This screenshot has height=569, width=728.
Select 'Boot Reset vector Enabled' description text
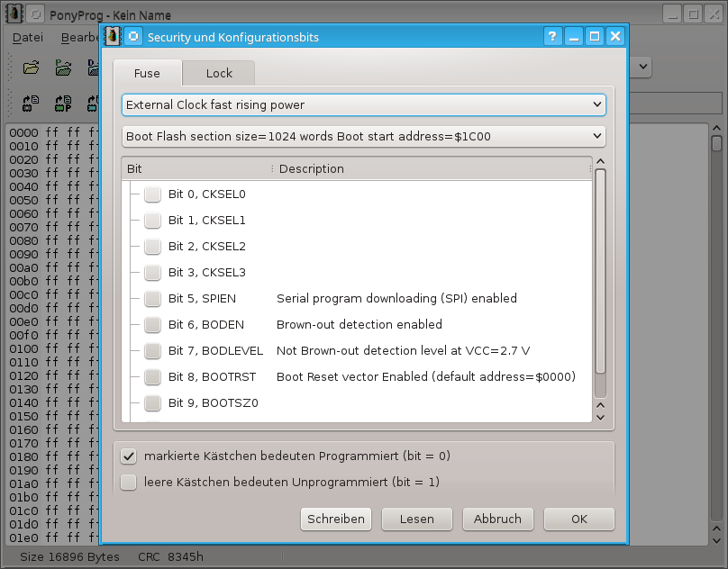[426, 376]
